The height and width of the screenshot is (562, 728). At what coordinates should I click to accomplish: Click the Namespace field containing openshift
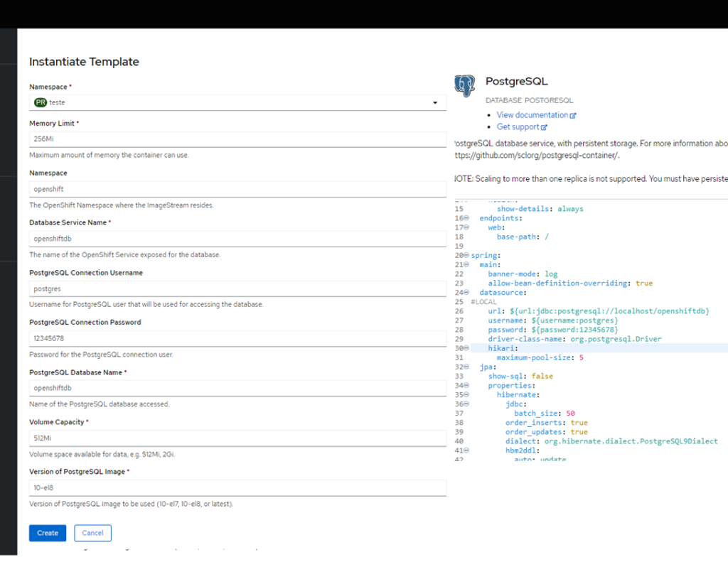tap(237, 189)
